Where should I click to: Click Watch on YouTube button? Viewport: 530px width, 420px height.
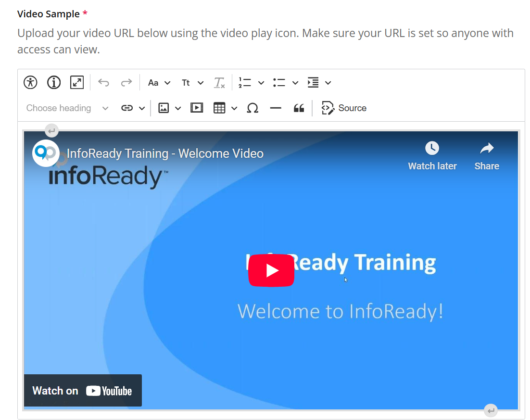point(83,391)
